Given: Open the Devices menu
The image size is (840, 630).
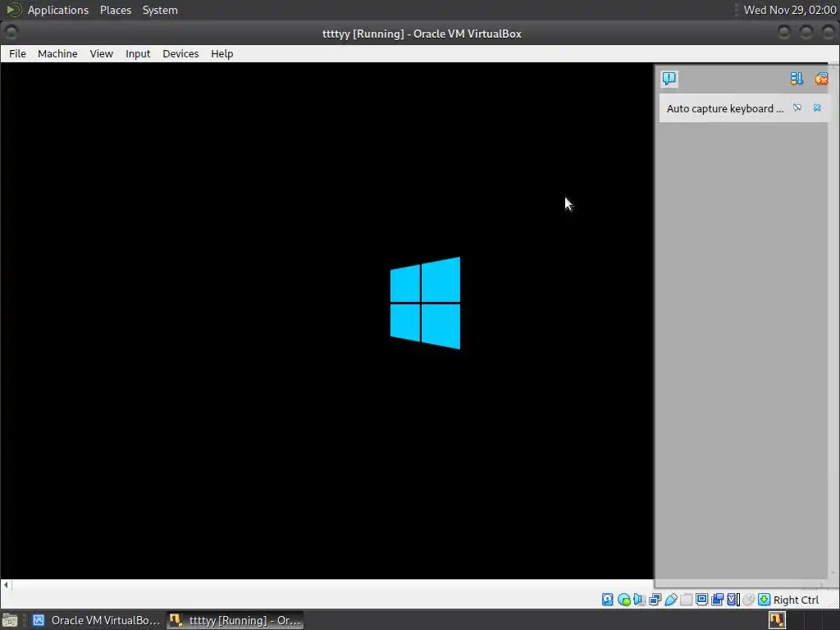Looking at the screenshot, I should pos(180,53).
